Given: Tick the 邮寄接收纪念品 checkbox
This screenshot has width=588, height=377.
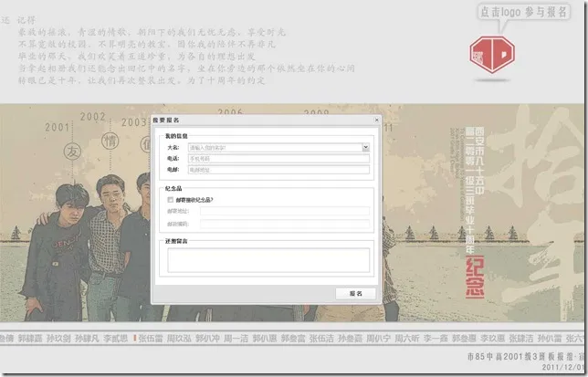Looking at the screenshot, I should point(170,200).
